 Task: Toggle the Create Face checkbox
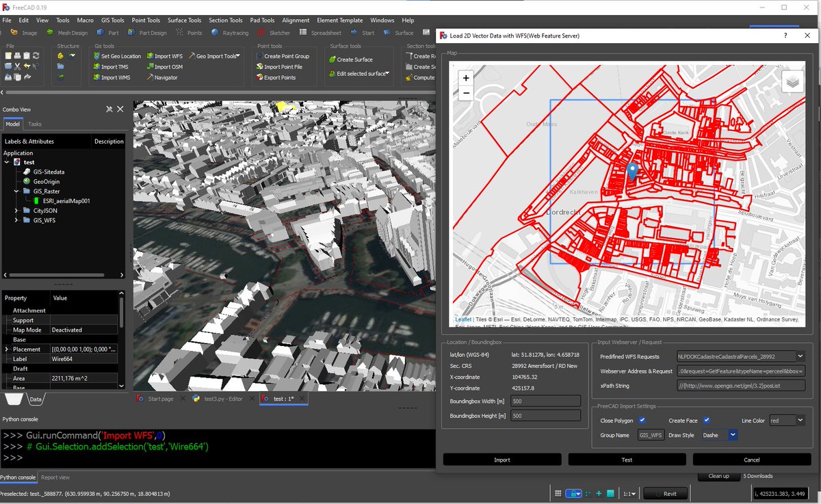(706, 421)
